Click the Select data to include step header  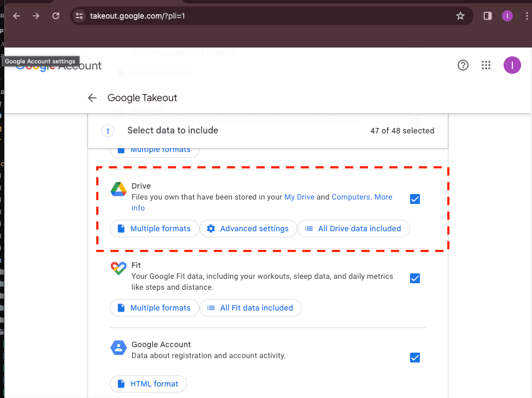coord(173,131)
